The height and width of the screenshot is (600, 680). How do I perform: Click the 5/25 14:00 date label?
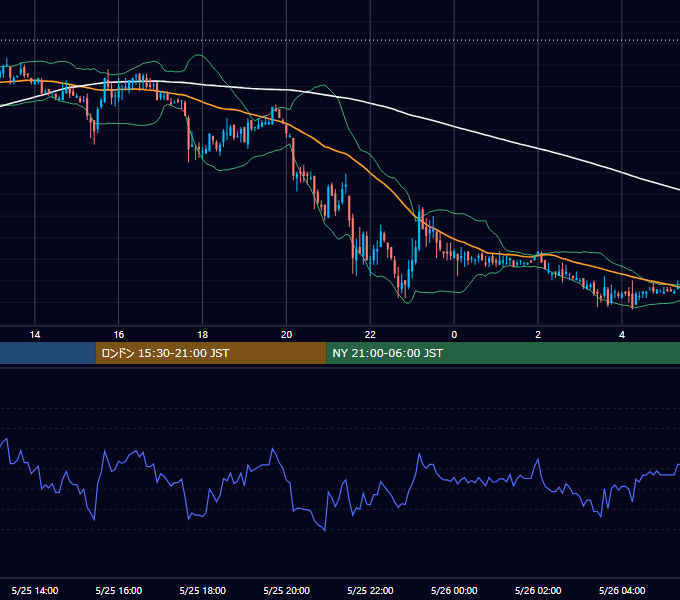pos(35,590)
